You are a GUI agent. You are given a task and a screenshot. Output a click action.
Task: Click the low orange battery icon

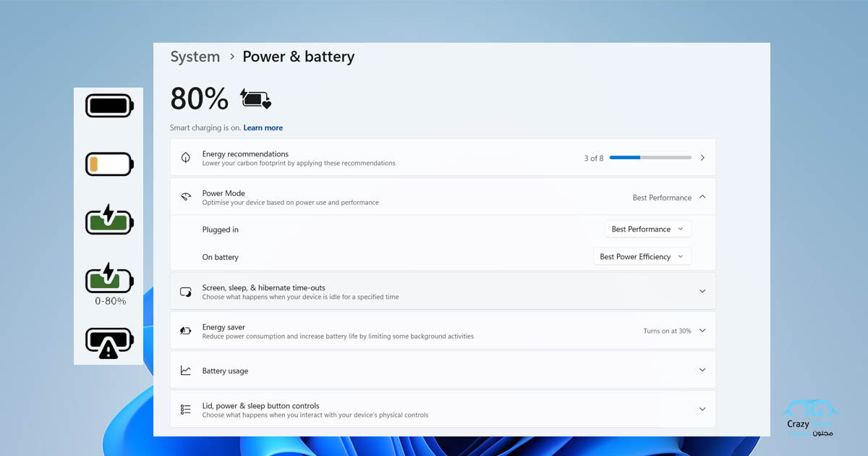click(x=109, y=164)
